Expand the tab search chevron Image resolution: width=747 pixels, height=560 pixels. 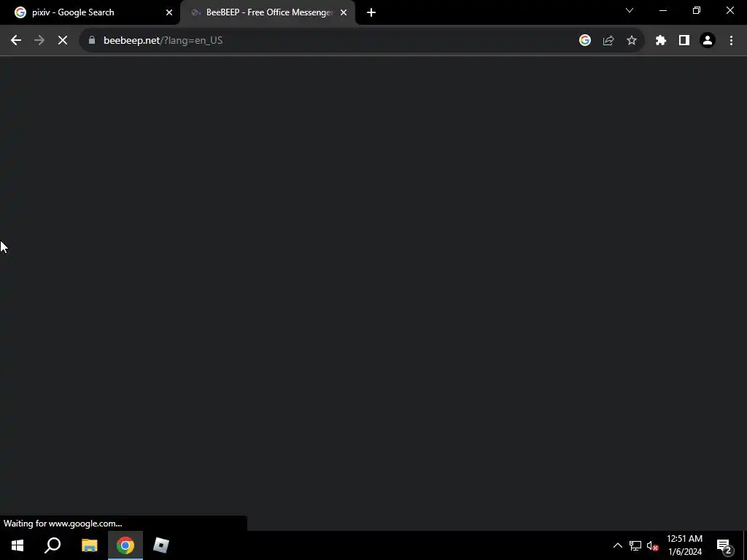[630, 10]
